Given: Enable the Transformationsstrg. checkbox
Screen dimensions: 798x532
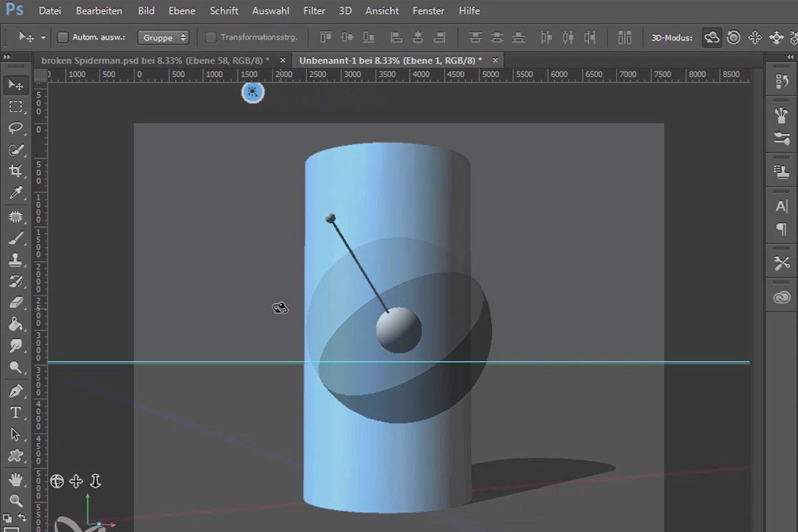Looking at the screenshot, I should (x=211, y=38).
